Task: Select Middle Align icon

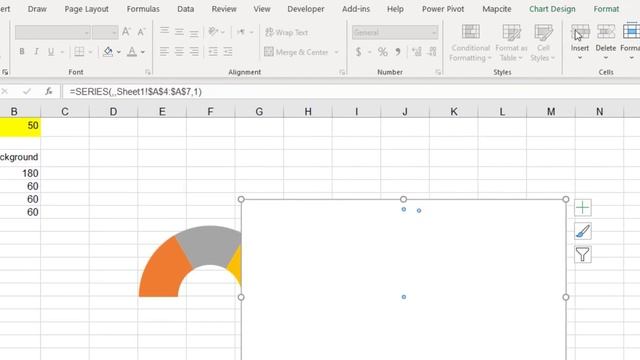Action: tap(179, 31)
